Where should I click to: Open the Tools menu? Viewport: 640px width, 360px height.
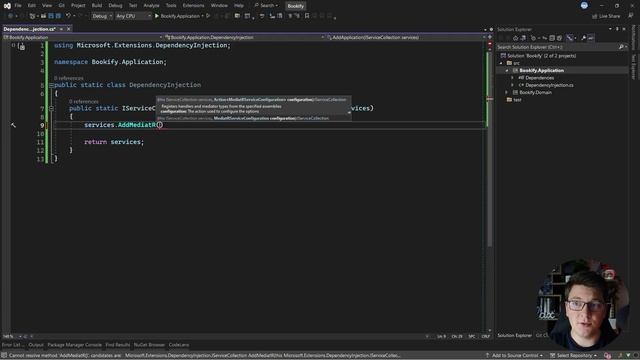point(171,6)
